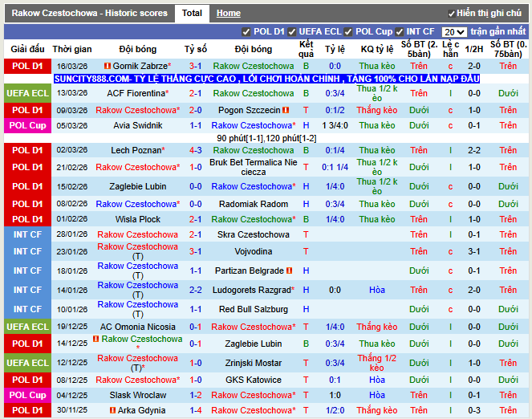Viewport: 532px width, 419px height.
Task: Click UEFA ECL badge on the 13/03/26 row
Action: click(27, 93)
